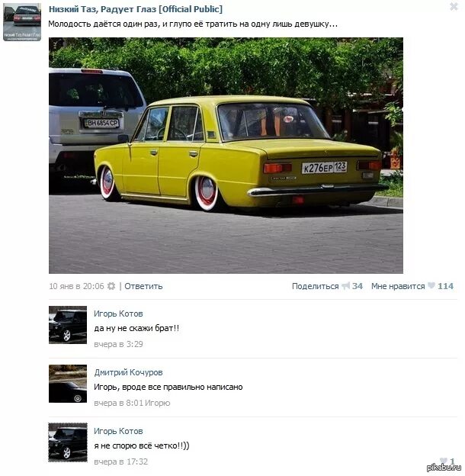This screenshot has height=476, width=465.
Task: Open Игорь Котов's avatar on first comment
Action: click(68, 325)
